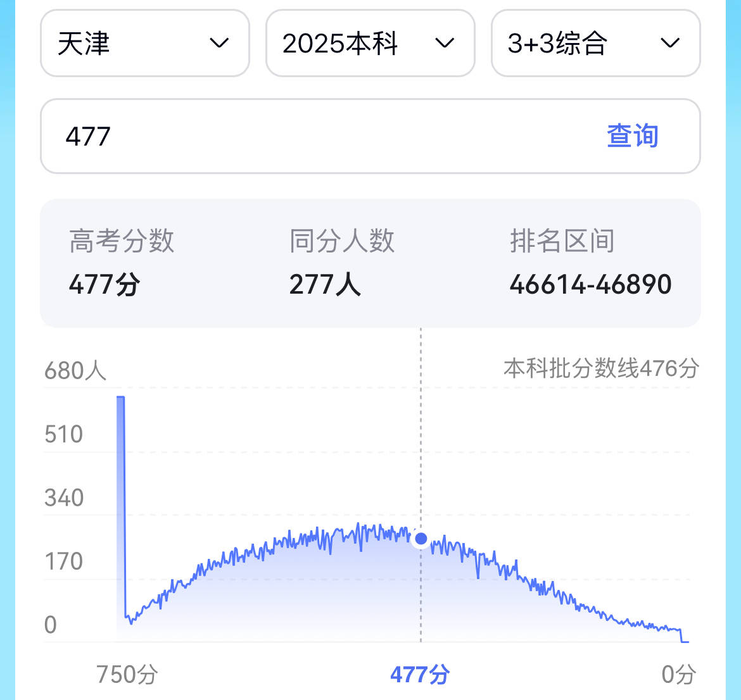Viewport: 741px width, 700px height.
Task: Click the 46614-46890 rank range value
Action: click(x=590, y=284)
